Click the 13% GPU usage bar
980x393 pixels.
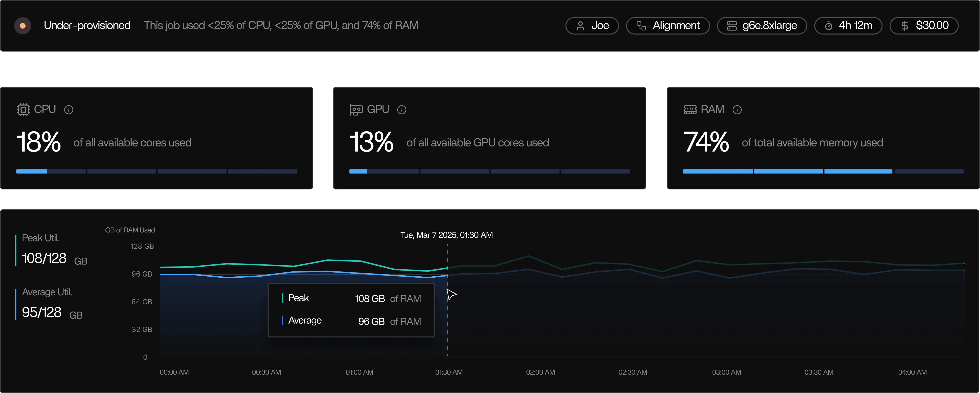point(489,171)
